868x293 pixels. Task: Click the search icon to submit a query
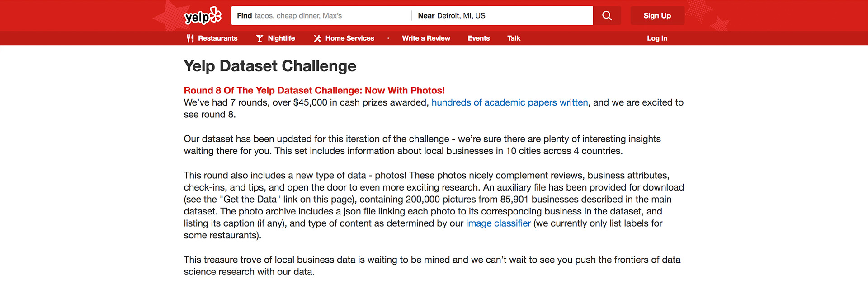coord(607,15)
